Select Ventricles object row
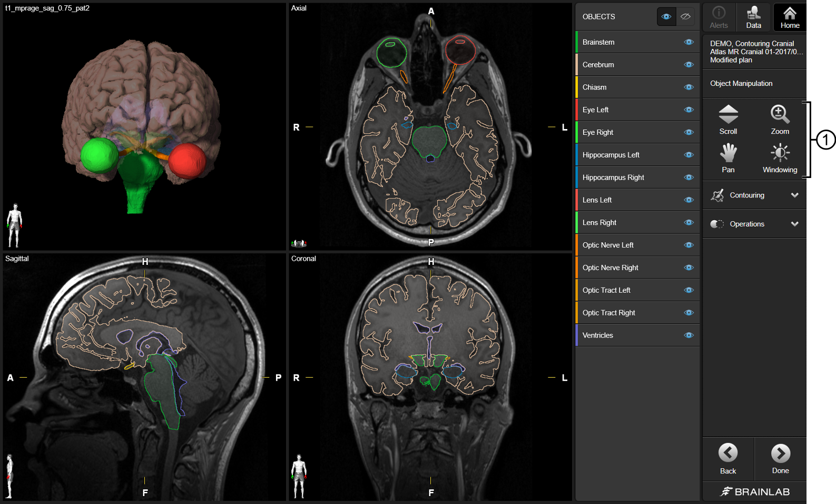This screenshot has height=504, width=836. (x=637, y=335)
